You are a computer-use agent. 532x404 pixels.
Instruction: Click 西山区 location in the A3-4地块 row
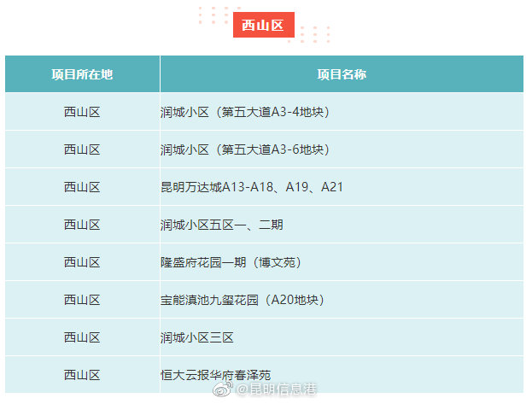click(82, 112)
